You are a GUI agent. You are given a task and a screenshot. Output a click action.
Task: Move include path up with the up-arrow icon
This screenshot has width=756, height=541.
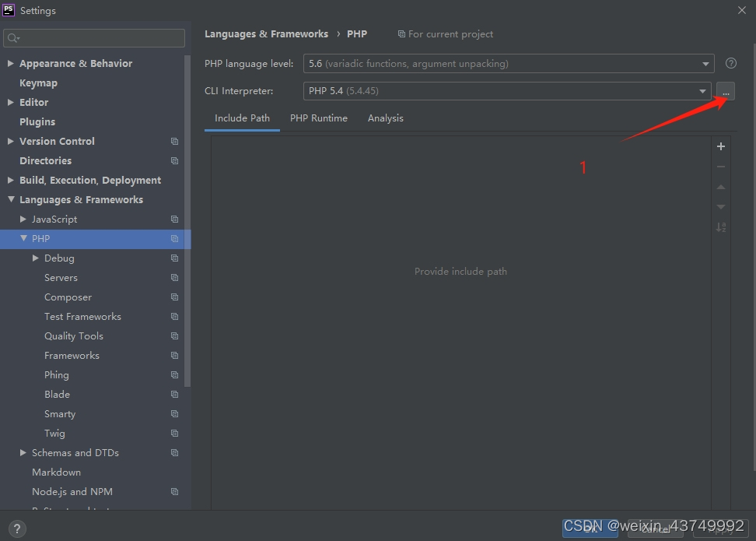(721, 187)
